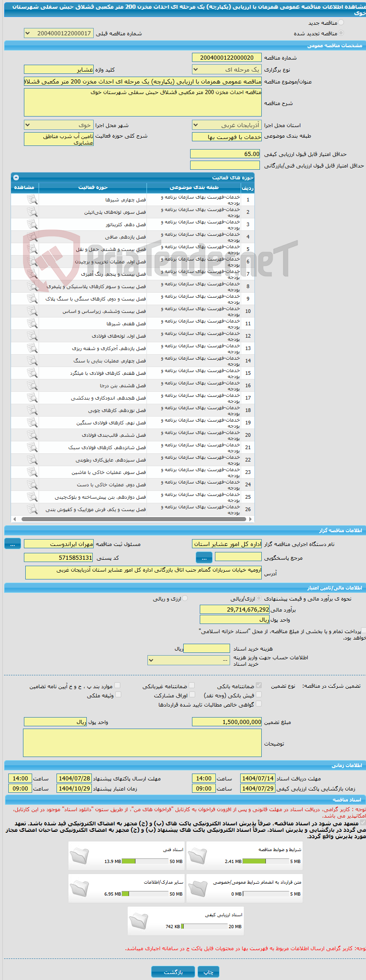366x980 pixels.
Task: Select the مناقصه جدید radio button
Action: [341, 22]
